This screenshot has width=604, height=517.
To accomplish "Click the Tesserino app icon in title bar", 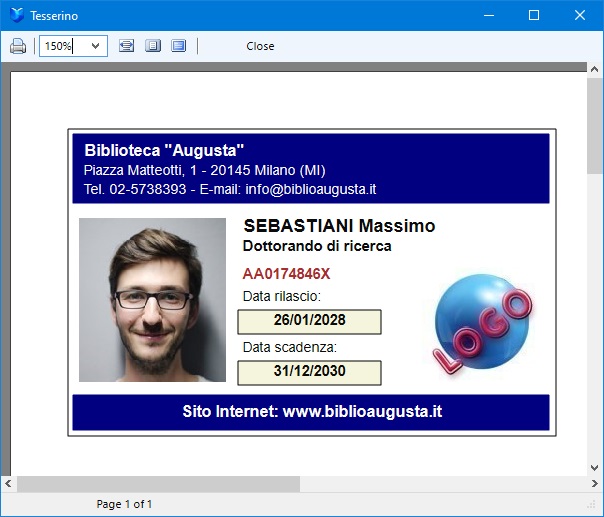I will click(x=17, y=15).
